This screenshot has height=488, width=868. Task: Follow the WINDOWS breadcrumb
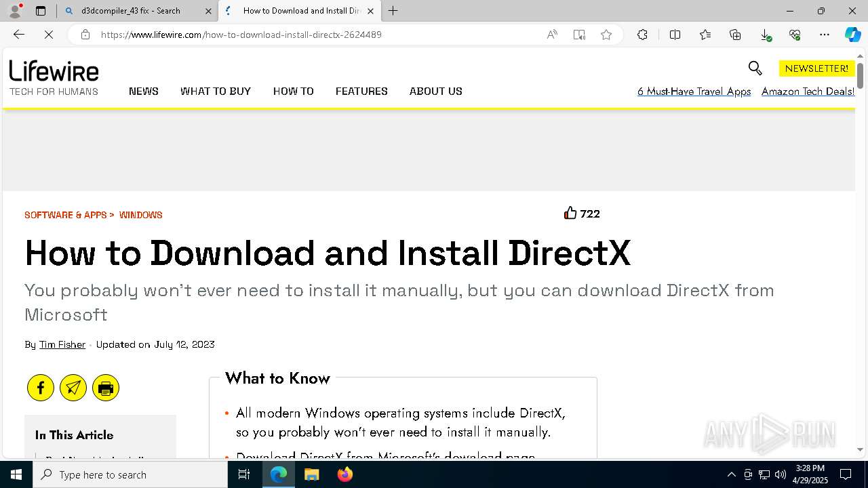(x=141, y=215)
